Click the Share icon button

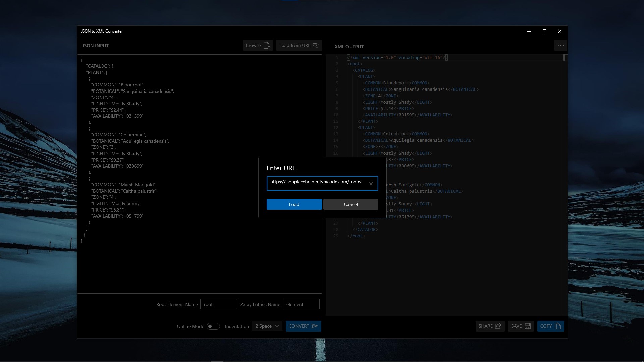click(x=498, y=326)
